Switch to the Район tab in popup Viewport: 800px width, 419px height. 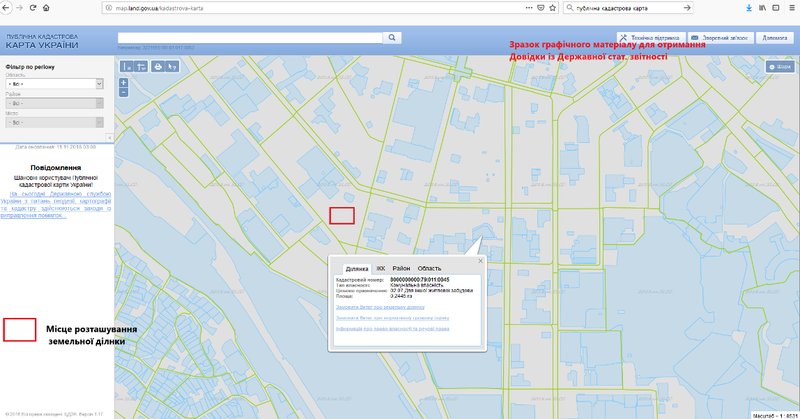[x=401, y=269]
